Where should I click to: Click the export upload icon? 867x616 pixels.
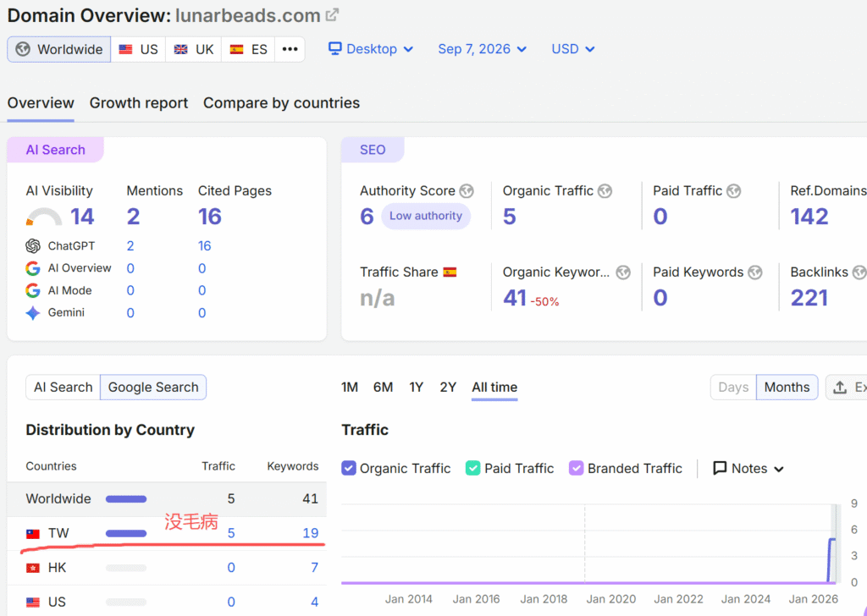click(x=840, y=388)
